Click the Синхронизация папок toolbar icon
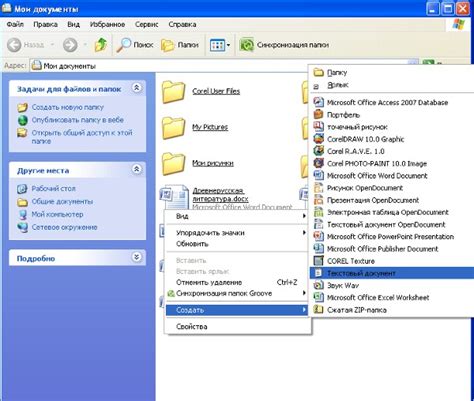474x401 pixels. (284, 45)
